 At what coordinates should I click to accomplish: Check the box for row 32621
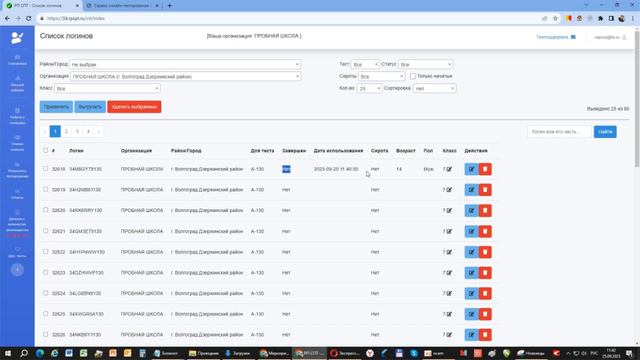click(x=46, y=231)
